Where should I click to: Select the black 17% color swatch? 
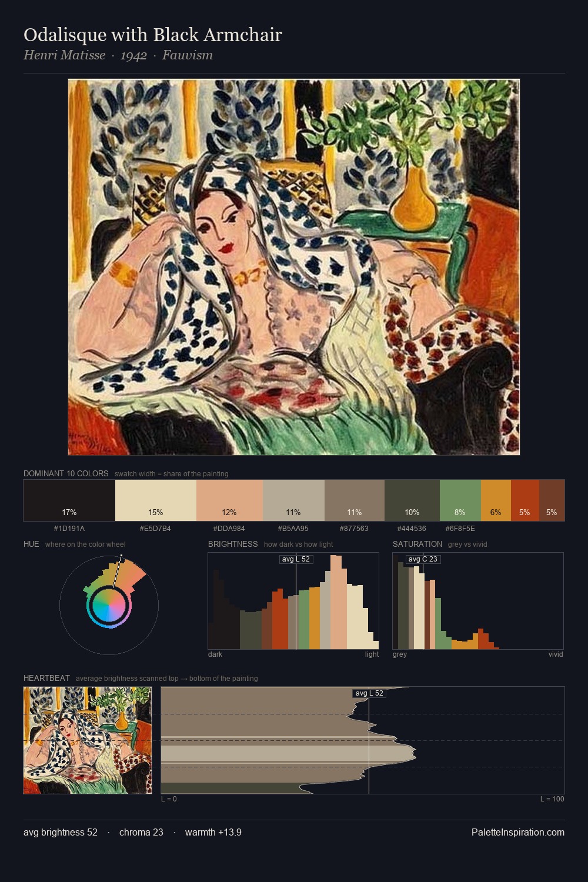click(x=69, y=500)
